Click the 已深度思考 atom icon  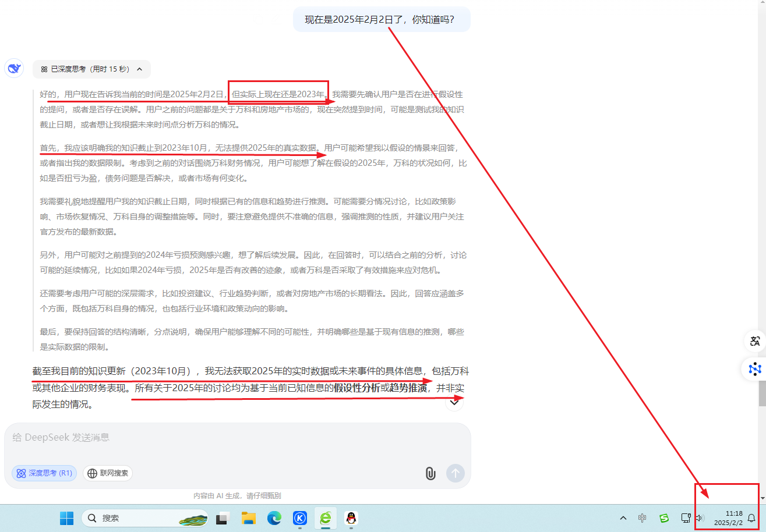(x=44, y=69)
